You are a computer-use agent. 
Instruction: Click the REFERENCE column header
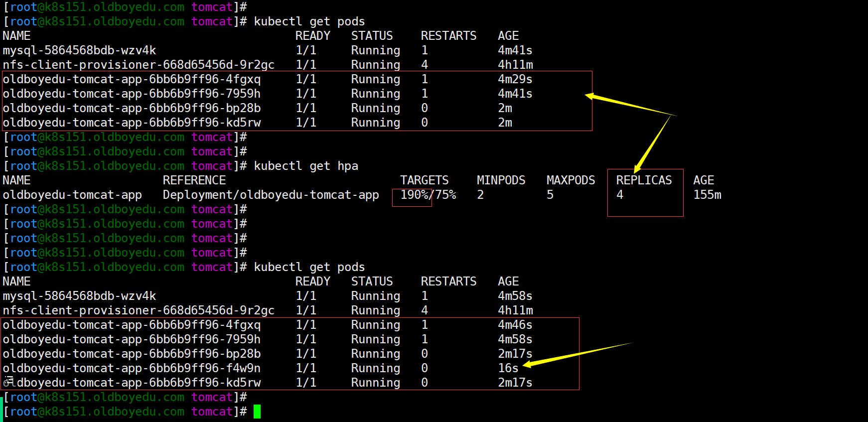coord(194,180)
